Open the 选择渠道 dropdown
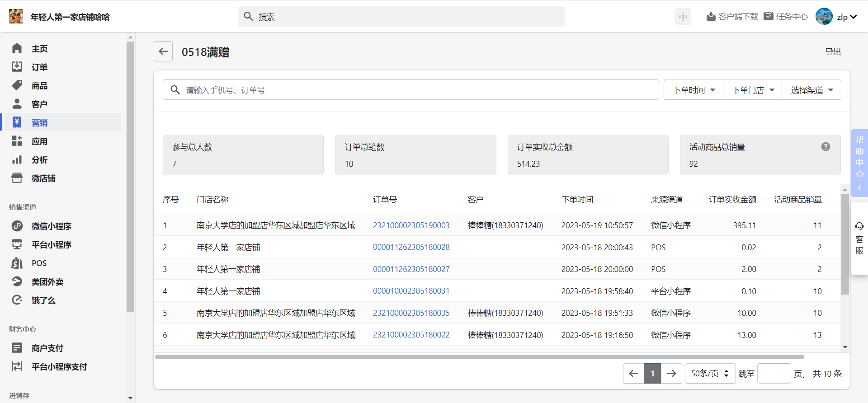Screen dimensions: 868x403 (x=812, y=90)
